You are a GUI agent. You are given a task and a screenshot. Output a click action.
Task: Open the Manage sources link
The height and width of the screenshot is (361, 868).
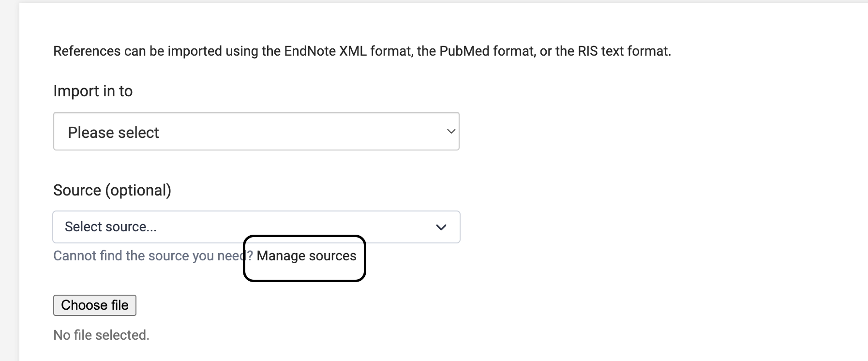click(306, 256)
